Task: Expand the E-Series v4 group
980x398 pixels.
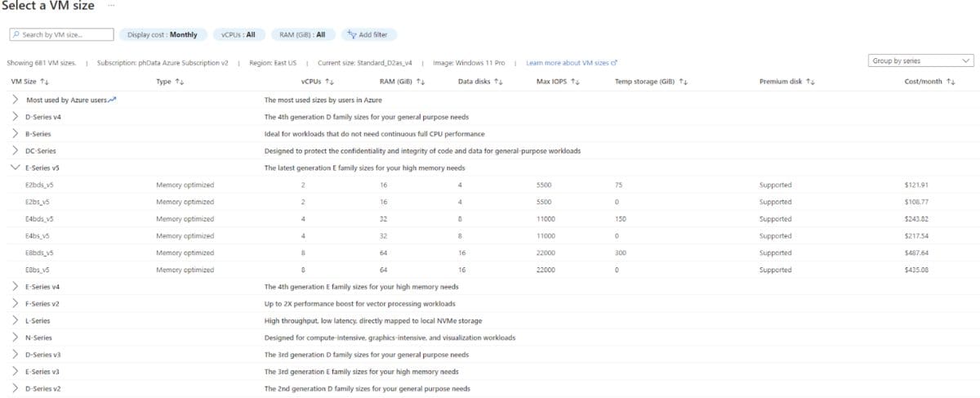Action: [15, 287]
